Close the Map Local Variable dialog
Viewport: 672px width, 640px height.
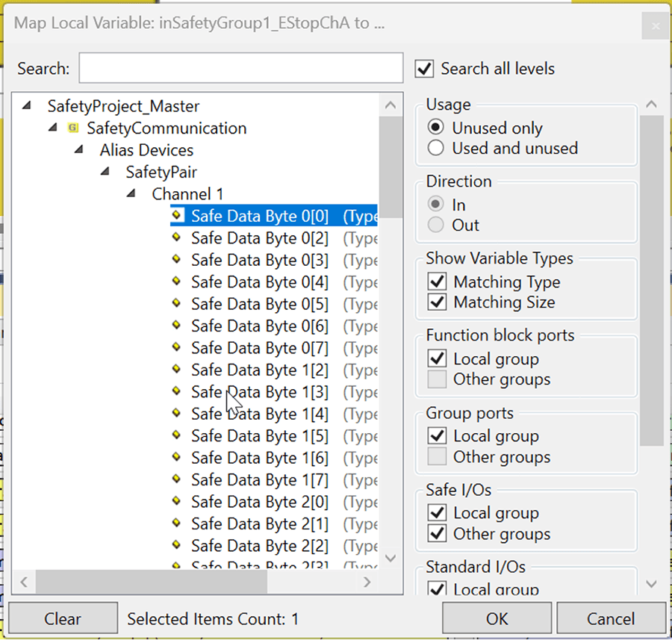(655, 26)
